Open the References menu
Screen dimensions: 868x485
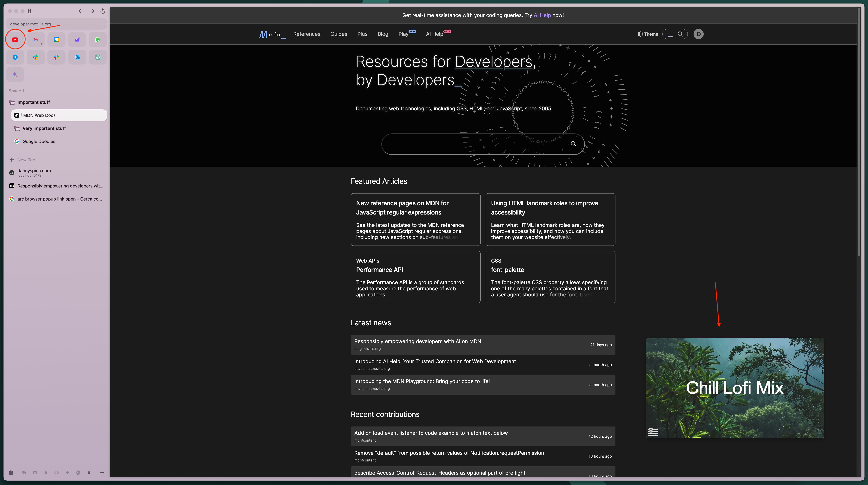point(307,34)
